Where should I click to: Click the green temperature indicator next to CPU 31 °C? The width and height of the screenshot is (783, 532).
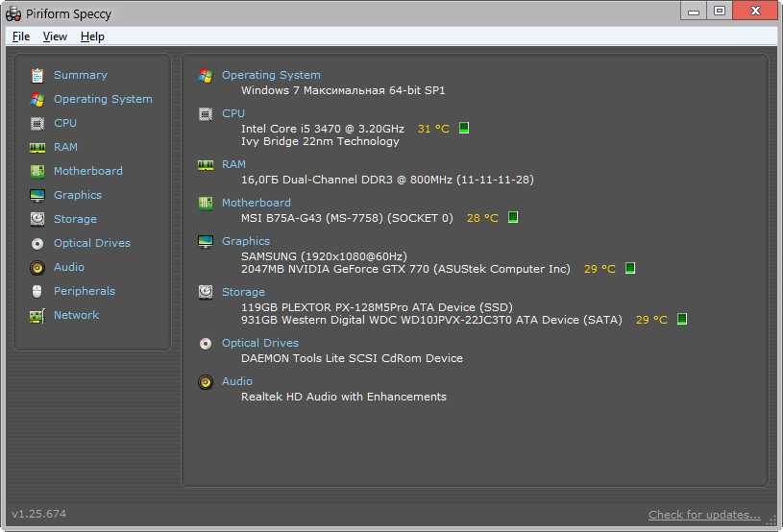tap(464, 128)
